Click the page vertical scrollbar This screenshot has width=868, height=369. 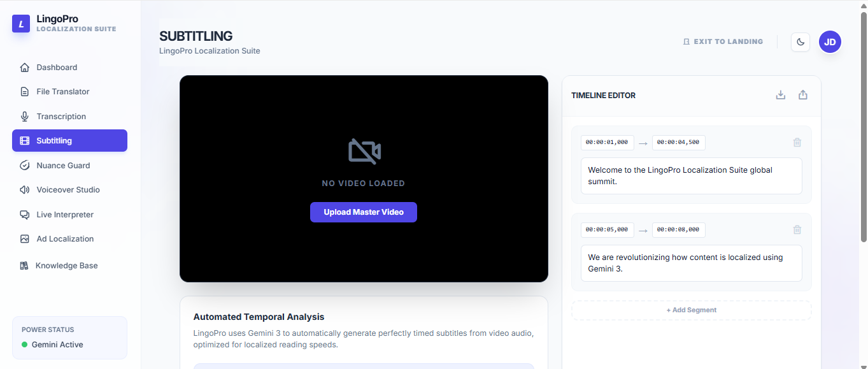864,127
